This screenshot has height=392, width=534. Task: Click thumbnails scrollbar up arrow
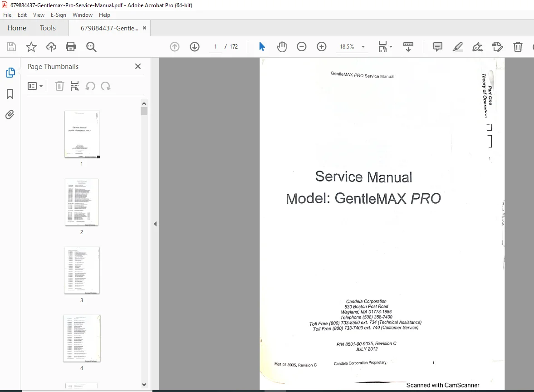(x=144, y=103)
